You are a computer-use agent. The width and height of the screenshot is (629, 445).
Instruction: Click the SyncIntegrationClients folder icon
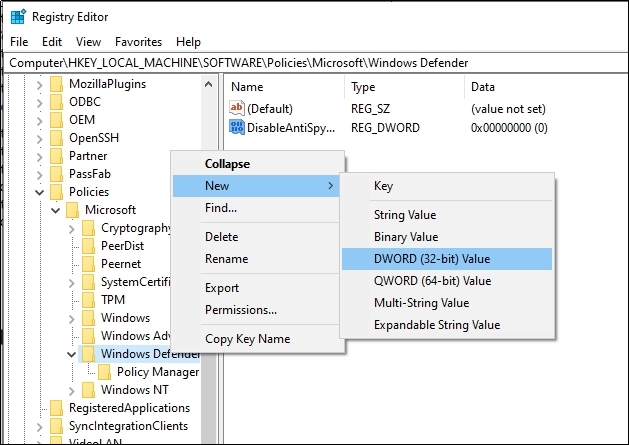click(x=57, y=426)
